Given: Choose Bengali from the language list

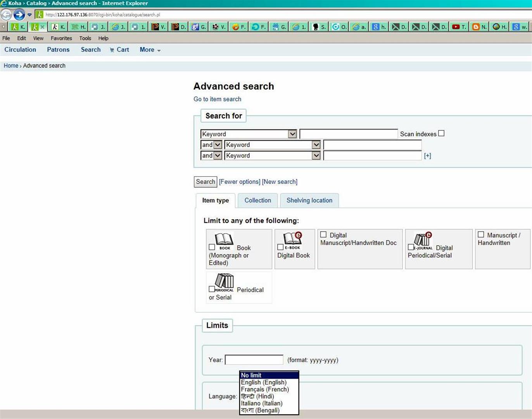Looking at the screenshot, I should 269,410.
